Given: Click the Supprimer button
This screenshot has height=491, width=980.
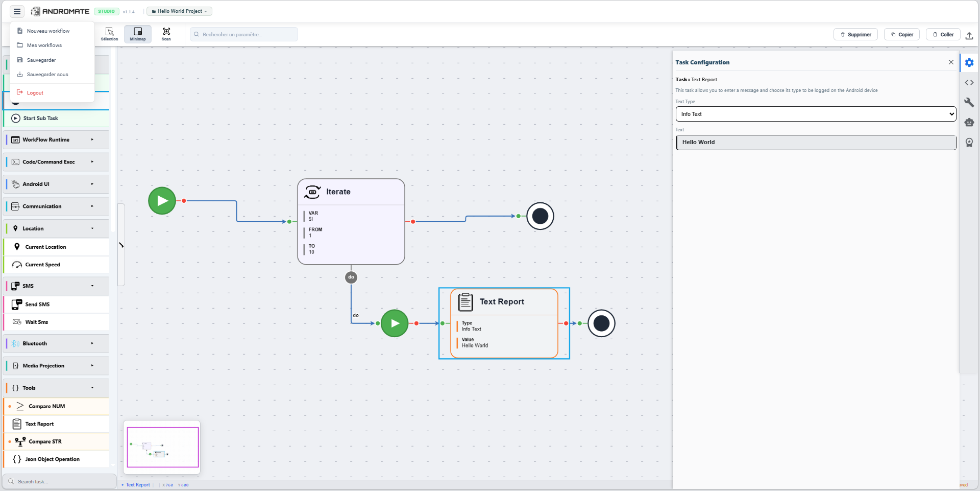Looking at the screenshot, I should pos(856,35).
